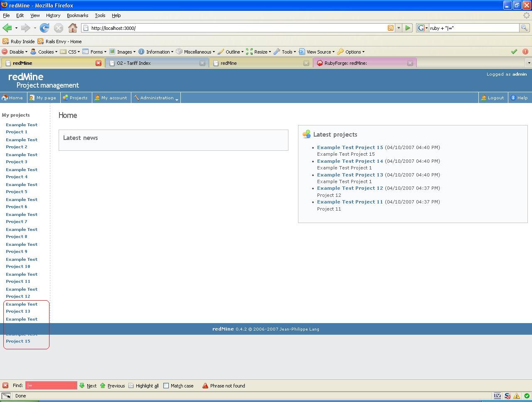
Task: Click Find Previous button
Action: [112, 386]
